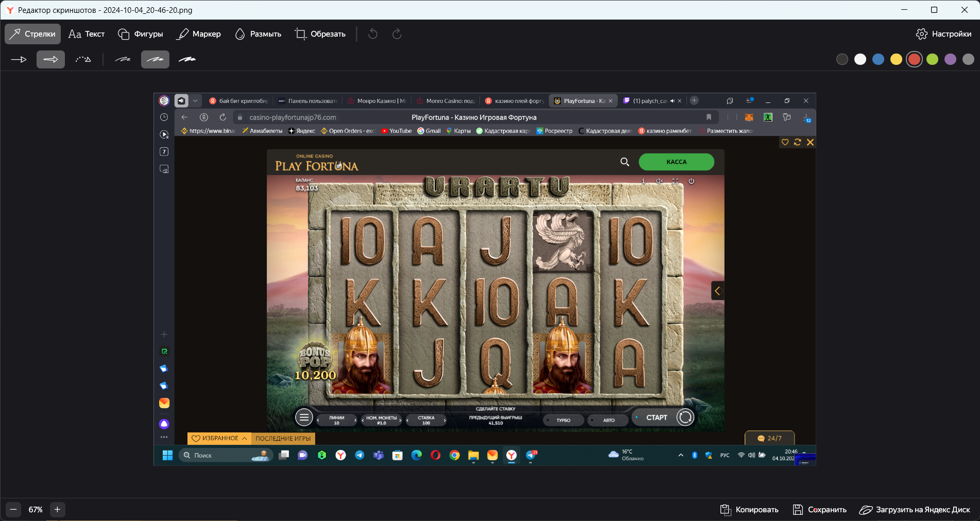Screen dimensions: 980x521
Task: Choose the dotted curved arrow style
Action: (x=83, y=60)
